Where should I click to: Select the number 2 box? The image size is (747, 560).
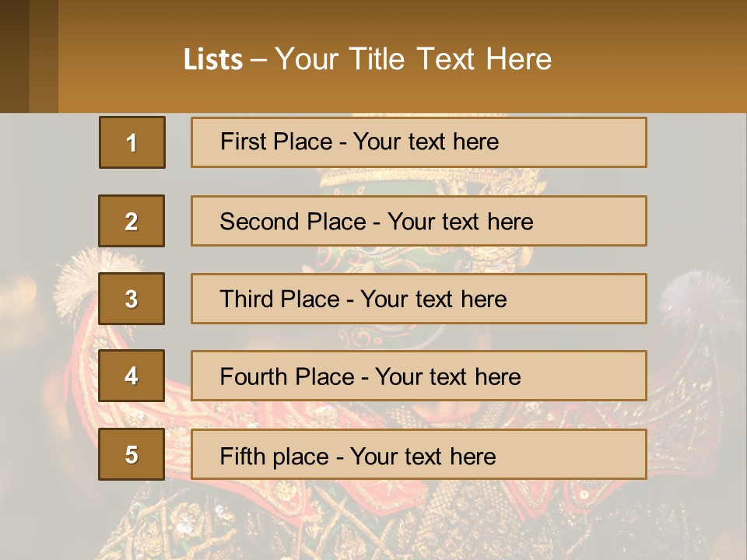click(x=132, y=221)
